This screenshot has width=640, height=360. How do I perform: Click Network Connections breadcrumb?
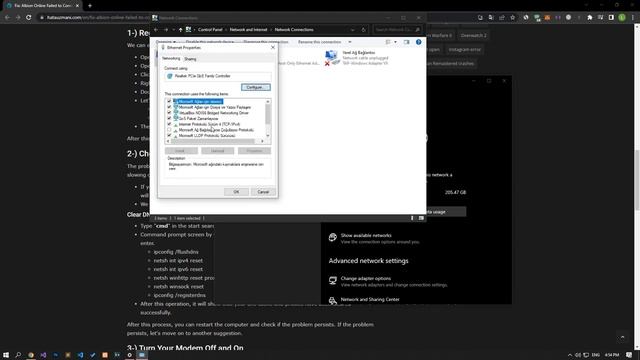tap(294, 30)
